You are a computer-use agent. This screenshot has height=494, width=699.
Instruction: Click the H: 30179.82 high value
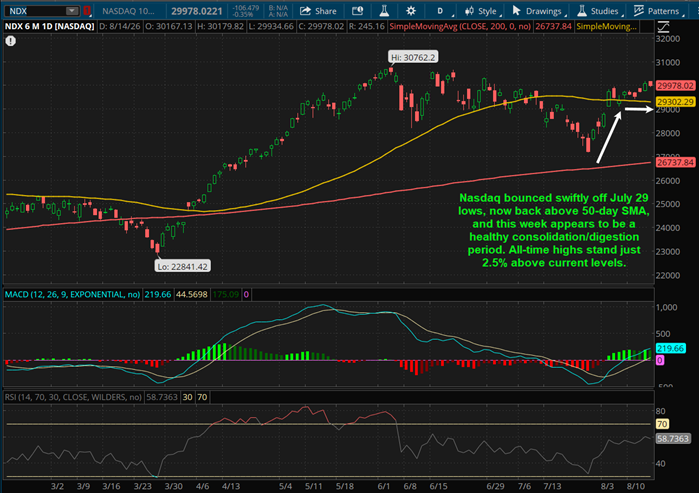221,27
